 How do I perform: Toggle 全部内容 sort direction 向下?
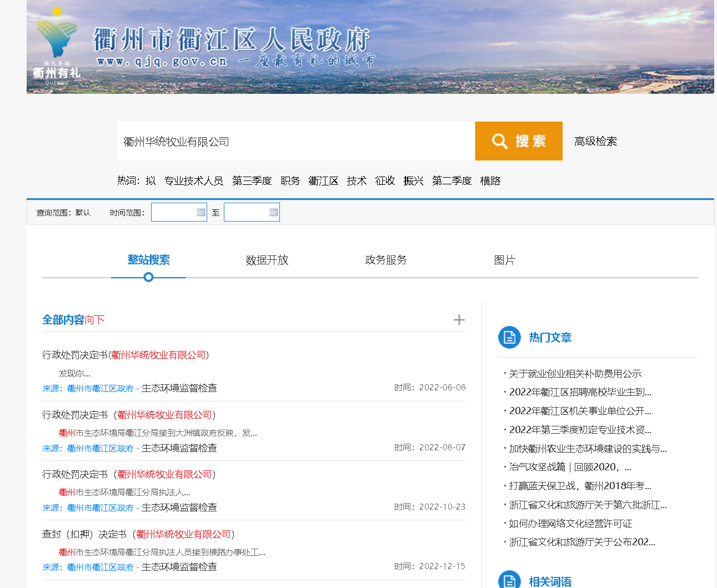[x=94, y=320]
